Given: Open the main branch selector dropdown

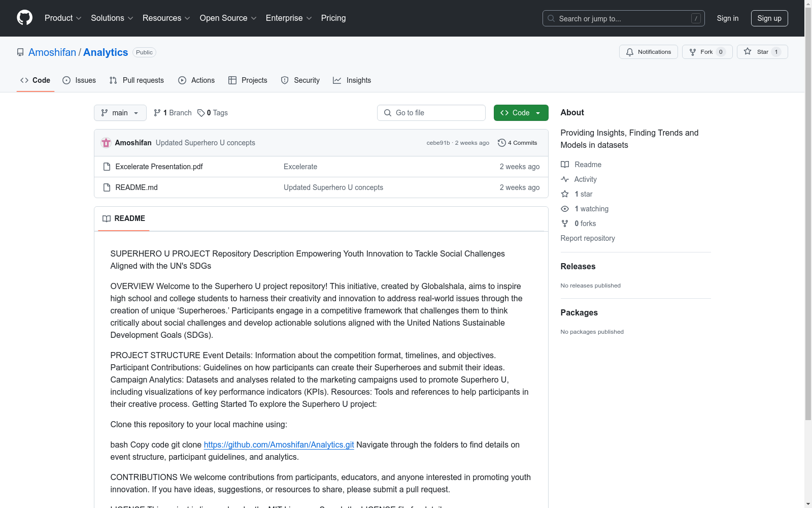Looking at the screenshot, I should click(120, 113).
